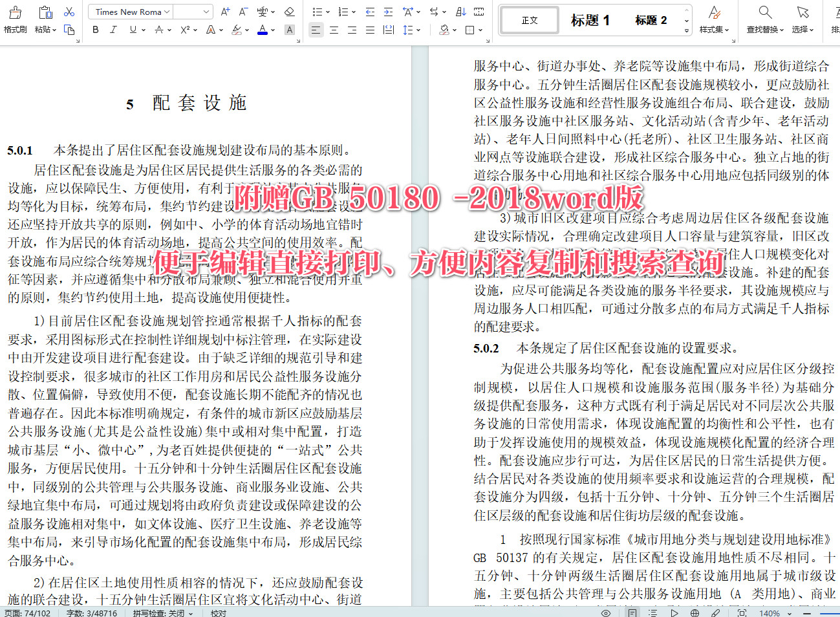Click the word count 字数: 3/48716
The width and height of the screenshot is (840, 617).
click(92, 613)
